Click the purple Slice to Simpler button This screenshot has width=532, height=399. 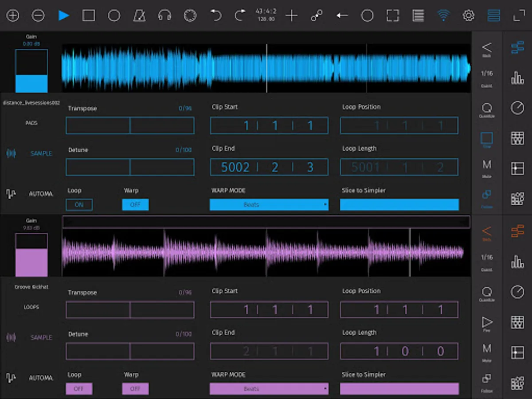(x=399, y=389)
